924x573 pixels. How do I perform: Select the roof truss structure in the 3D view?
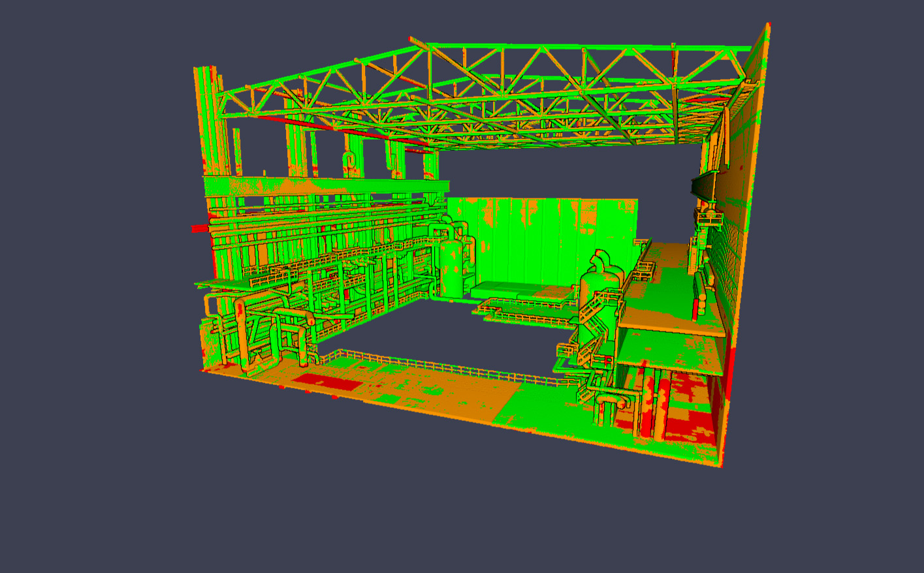click(483, 95)
